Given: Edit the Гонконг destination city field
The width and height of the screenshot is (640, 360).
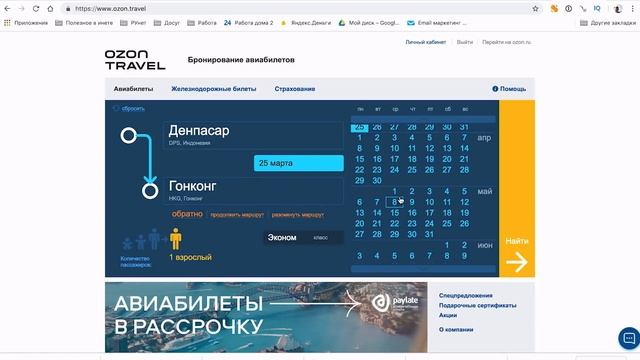Looking at the screenshot, I should 253,191.
